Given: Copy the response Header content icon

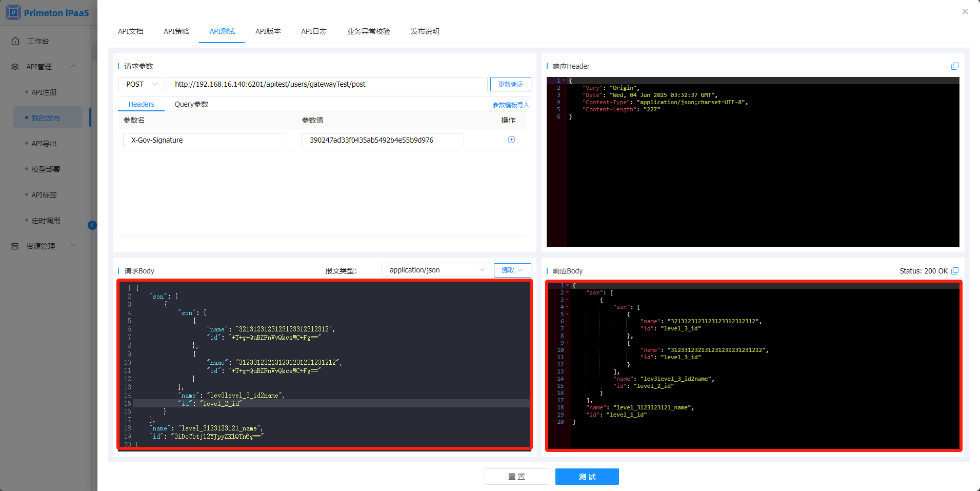Looking at the screenshot, I should point(954,66).
